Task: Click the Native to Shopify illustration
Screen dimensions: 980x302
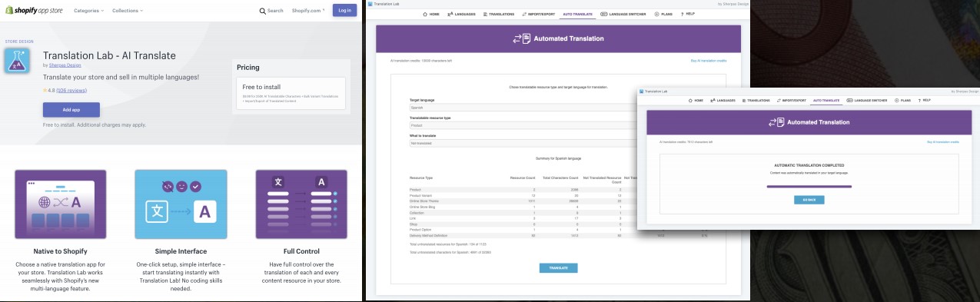Action: click(60, 204)
